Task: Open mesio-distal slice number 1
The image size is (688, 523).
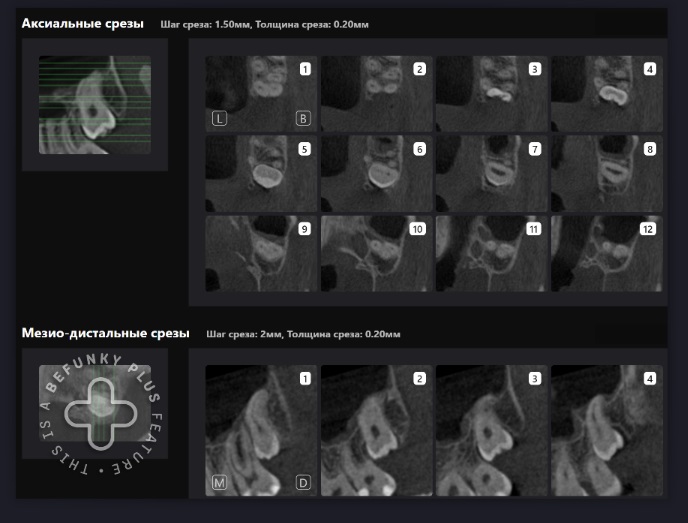Action: (x=260, y=430)
